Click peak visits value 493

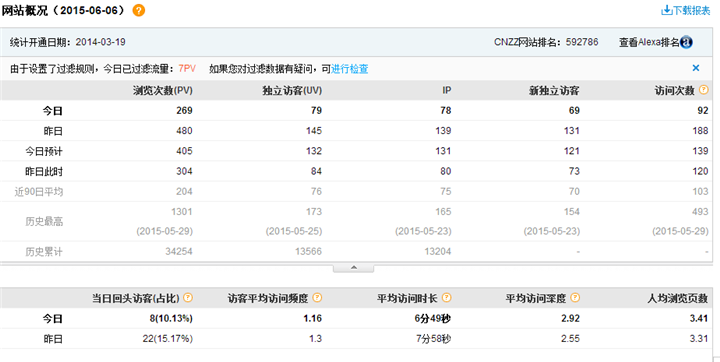[700, 212]
